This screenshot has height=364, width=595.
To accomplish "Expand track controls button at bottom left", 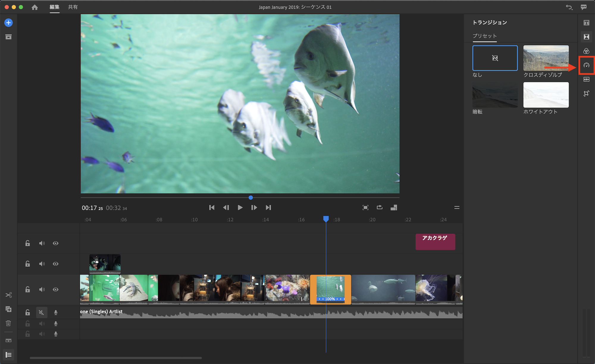I will [x=8, y=355].
